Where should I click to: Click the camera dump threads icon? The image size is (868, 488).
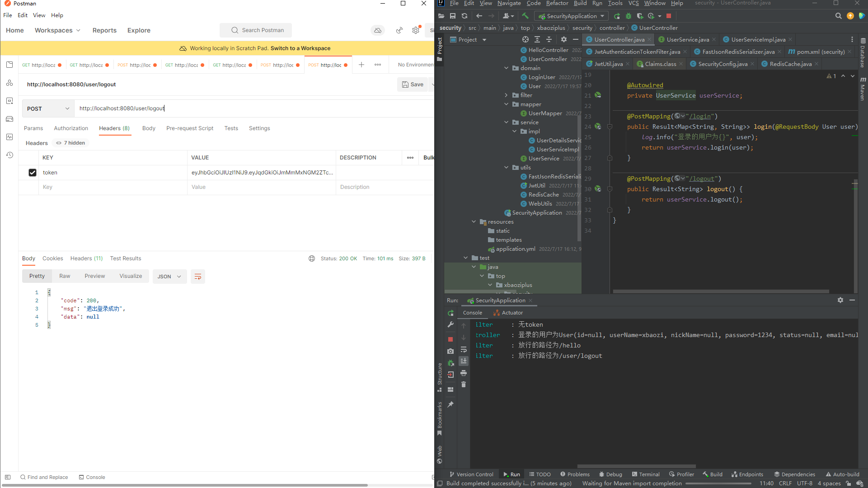coord(450,351)
